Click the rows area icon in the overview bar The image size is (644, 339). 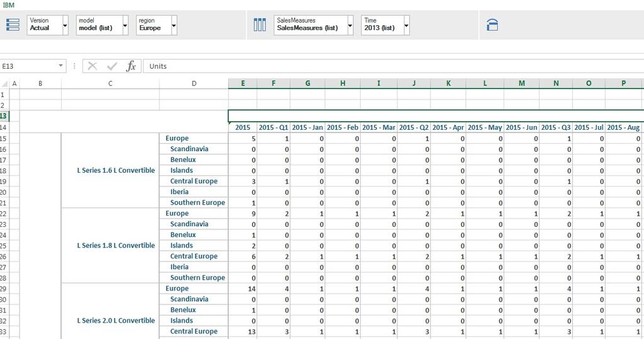(x=13, y=25)
